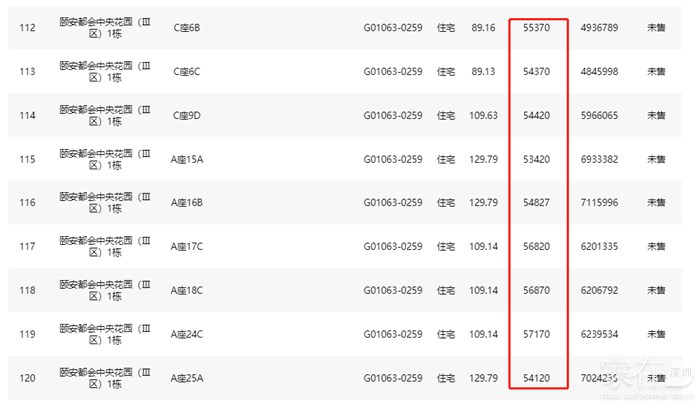The width and height of the screenshot is (700, 403).
Task: Select the unit cell A座24C
Action: [187, 334]
